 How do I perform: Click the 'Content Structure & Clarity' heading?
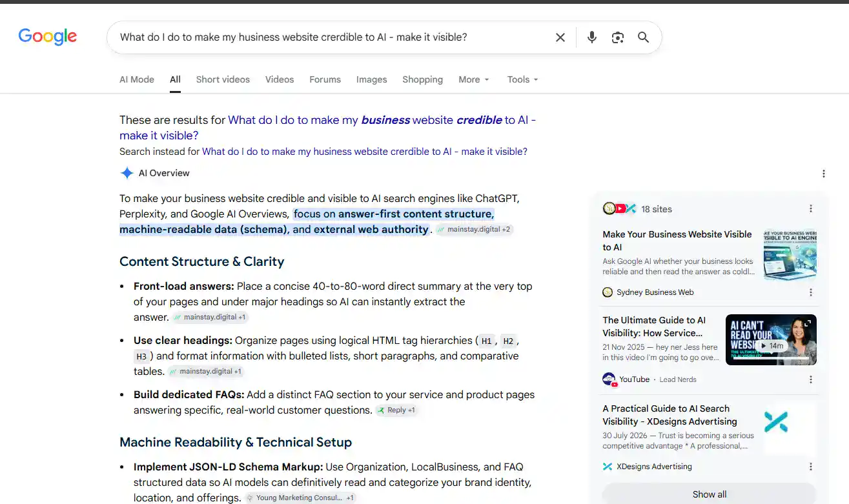point(202,261)
